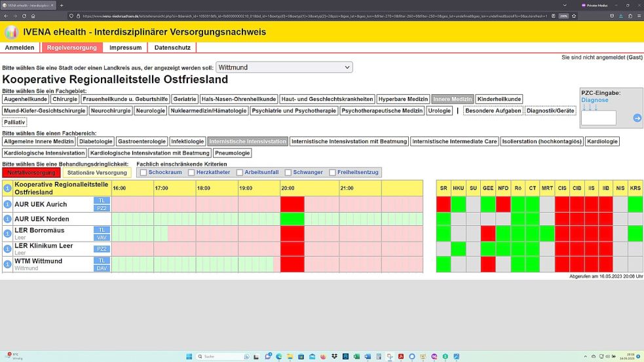Open the Diagnose link in PZC-Eingabe
Viewport: 644px width, 362px height.
point(595,100)
